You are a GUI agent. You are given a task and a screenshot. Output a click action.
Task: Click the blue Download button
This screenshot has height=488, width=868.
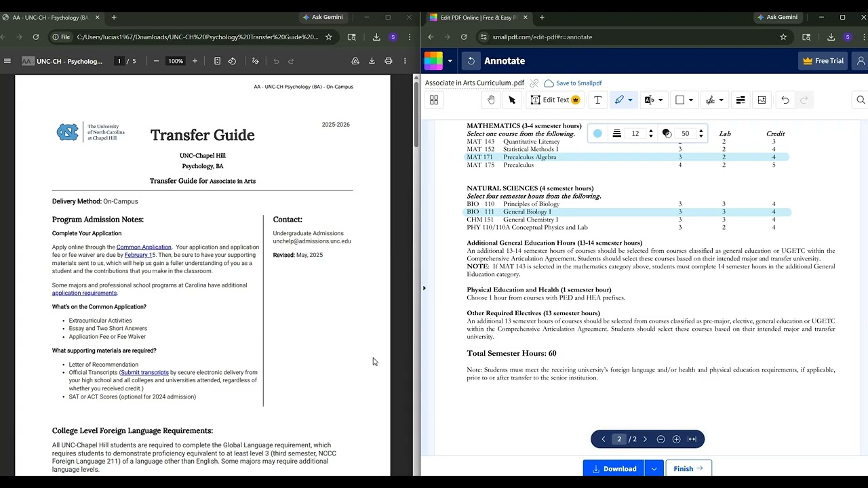(x=614, y=468)
